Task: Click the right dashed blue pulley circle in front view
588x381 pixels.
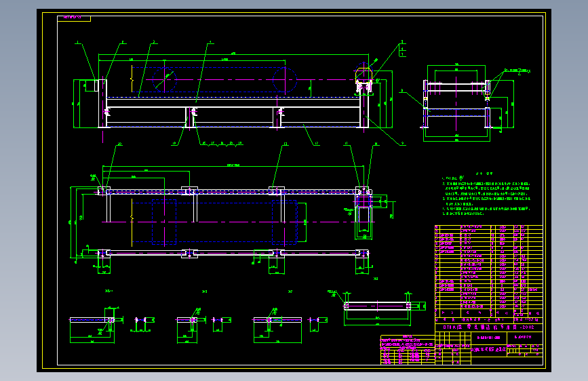Action: 285,79
